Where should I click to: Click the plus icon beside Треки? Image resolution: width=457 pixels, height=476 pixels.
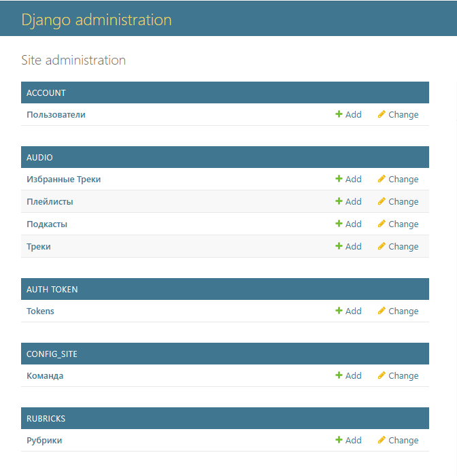339,247
